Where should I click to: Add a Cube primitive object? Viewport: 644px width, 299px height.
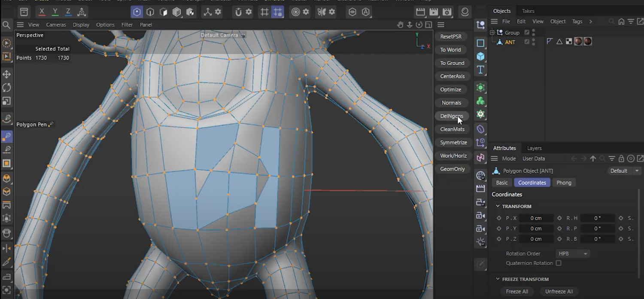tap(480, 57)
